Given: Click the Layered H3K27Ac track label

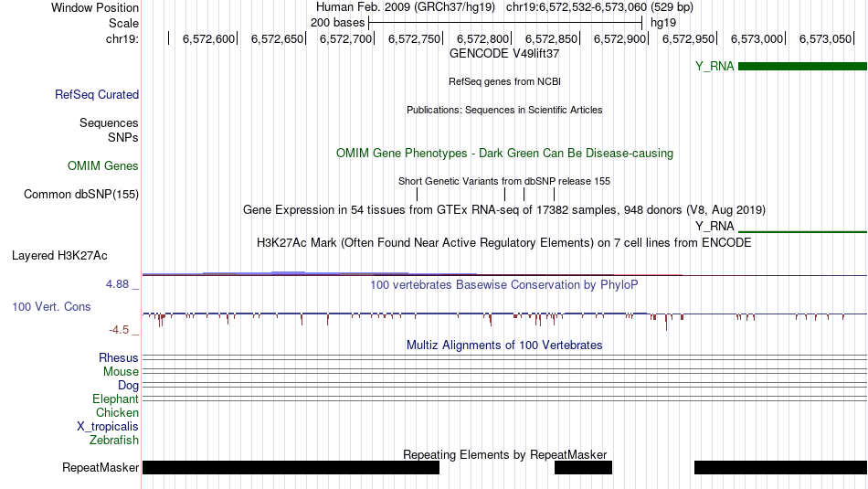Looking at the screenshot, I should (59, 255).
